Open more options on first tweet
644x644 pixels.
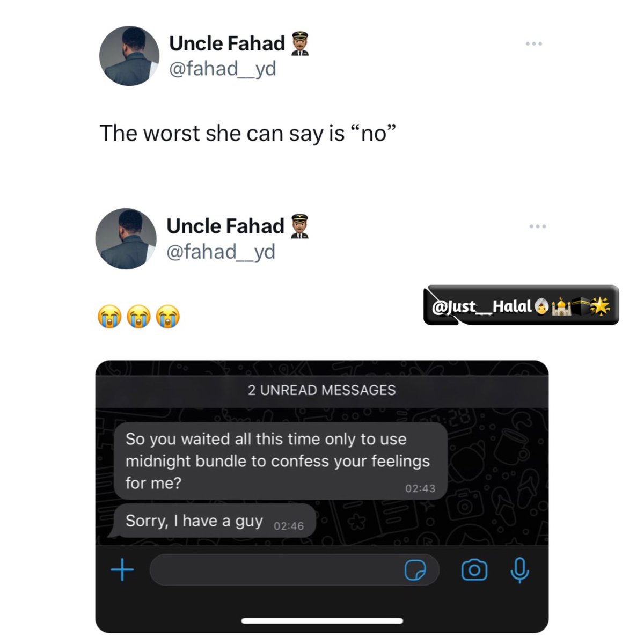533,43
